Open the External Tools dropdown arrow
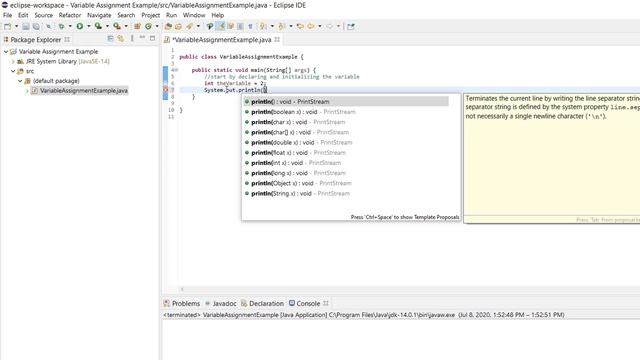This screenshot has height=360, width=640. point(126,27)
